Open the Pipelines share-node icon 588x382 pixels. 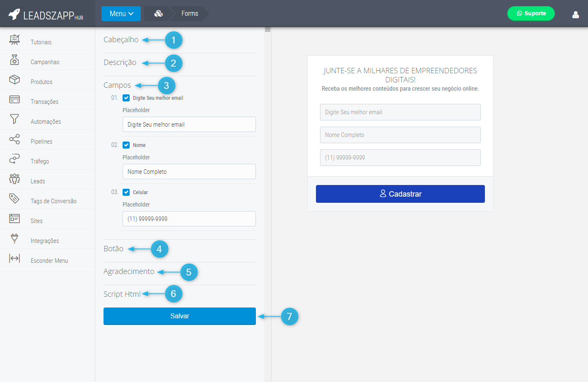click(14, 139)
